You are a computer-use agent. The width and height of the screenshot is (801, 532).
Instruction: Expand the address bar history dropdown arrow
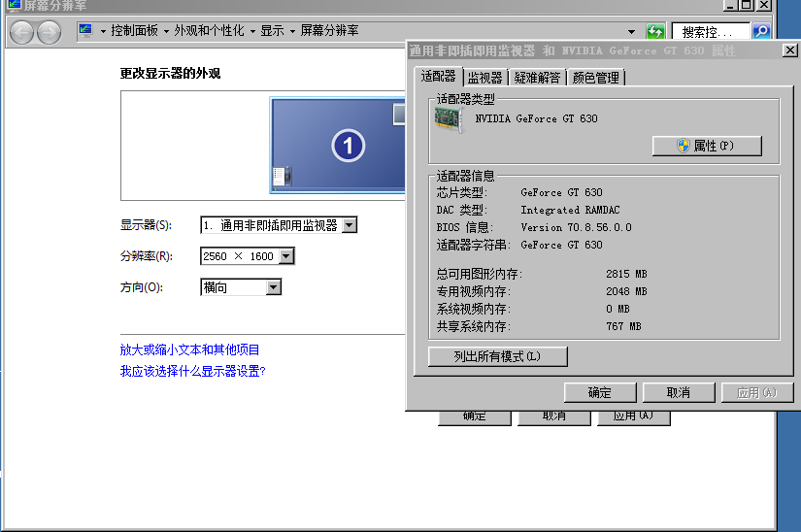632,32
